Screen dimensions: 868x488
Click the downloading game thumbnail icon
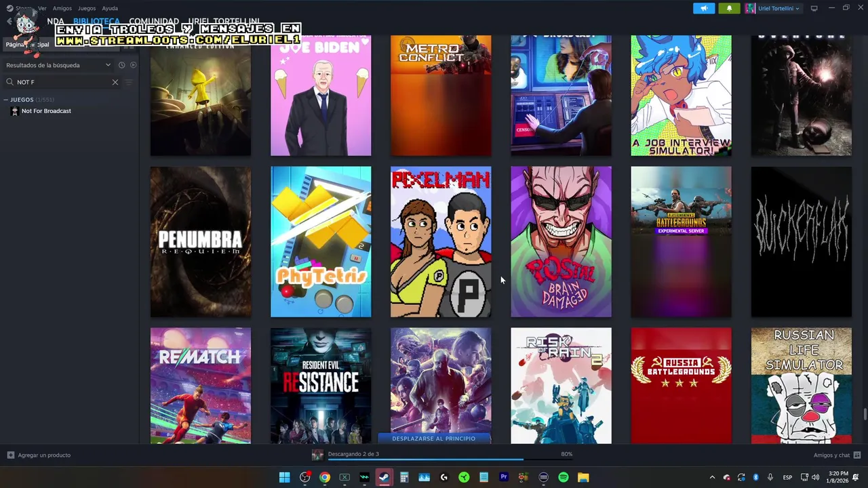pyautogui.click(x=317, y=455)
